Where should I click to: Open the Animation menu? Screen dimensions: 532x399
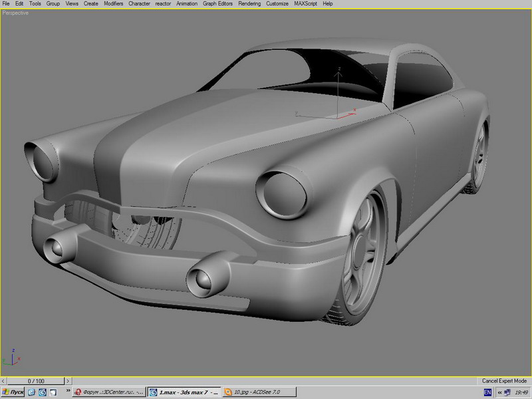[x=187, y=4]
